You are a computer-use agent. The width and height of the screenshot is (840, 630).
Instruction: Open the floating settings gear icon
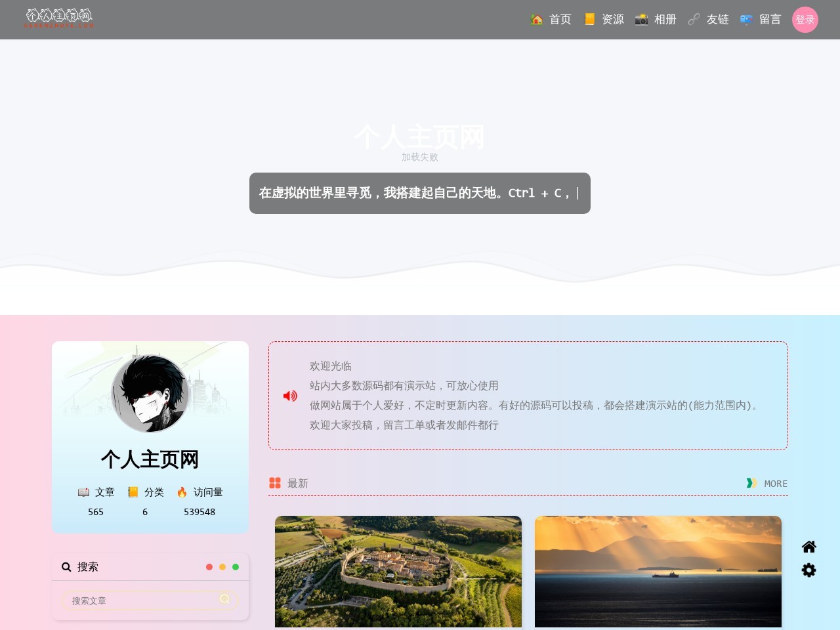[809, 570]
